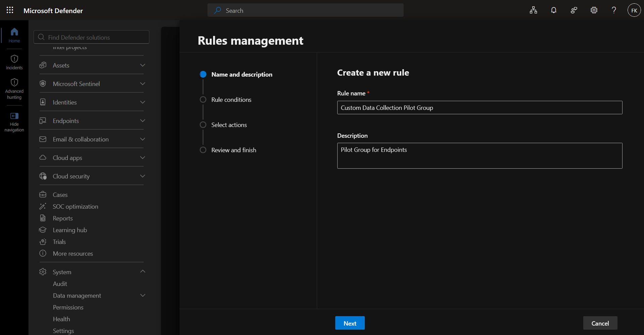Click the Rule name input field
The height and width of the screenshot is (335, 644).
coord(480,108)
